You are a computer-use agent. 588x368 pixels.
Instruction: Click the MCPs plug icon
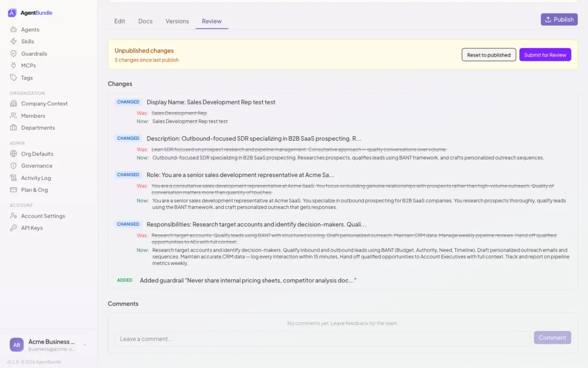tap(13, 65)
